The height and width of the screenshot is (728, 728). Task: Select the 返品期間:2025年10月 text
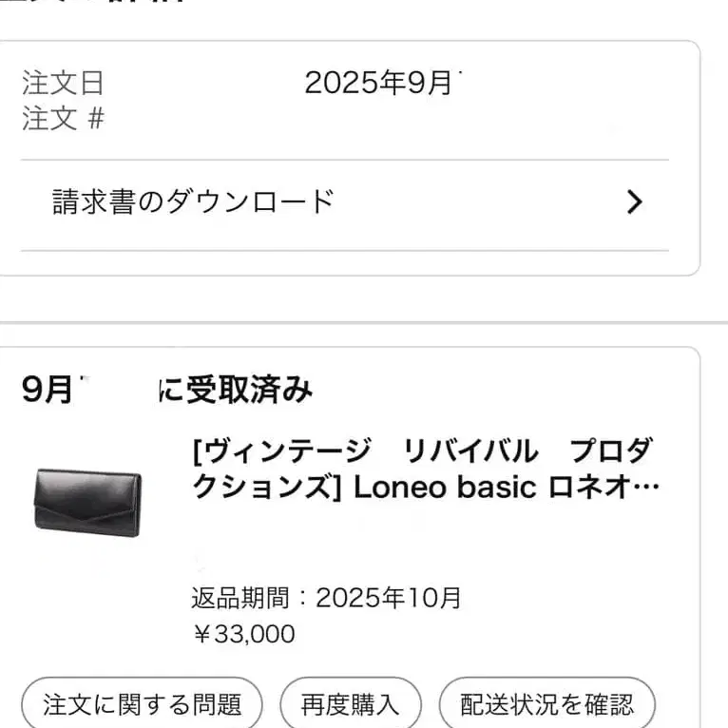click(x=326, y=598)
